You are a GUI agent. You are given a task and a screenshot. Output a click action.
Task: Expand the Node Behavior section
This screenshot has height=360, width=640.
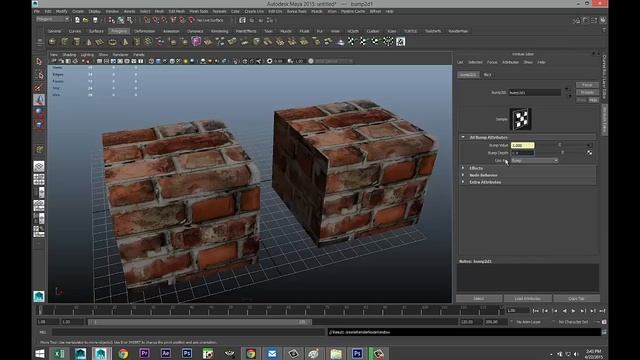[463, 175]
